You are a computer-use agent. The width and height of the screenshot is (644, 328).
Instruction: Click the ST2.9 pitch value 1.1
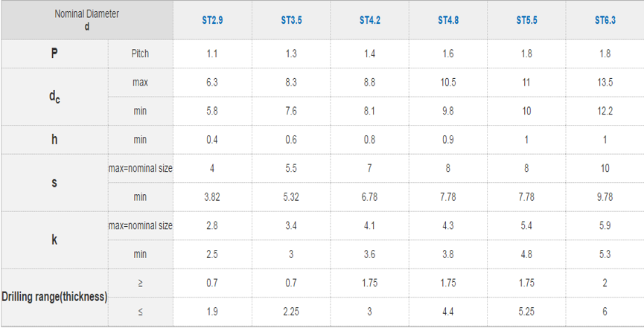212,54
